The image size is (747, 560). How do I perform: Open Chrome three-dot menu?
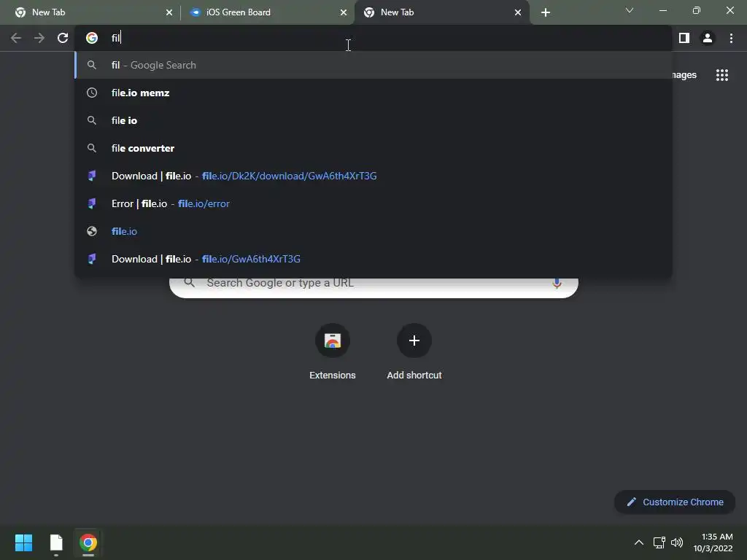(731, 38)
